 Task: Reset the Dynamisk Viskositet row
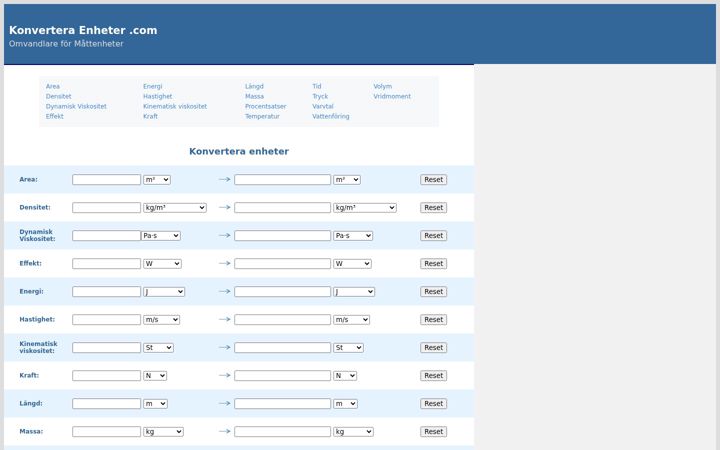(433, 236)
